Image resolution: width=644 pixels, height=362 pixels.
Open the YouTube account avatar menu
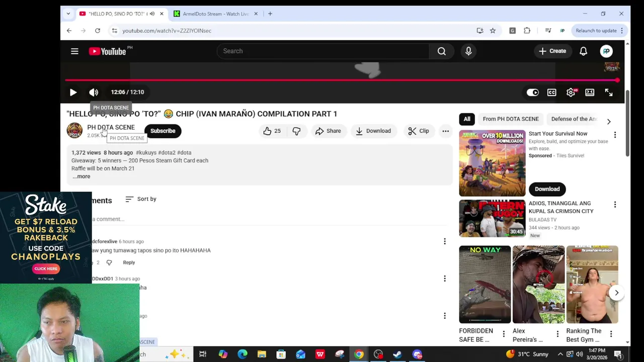[606, 51]
